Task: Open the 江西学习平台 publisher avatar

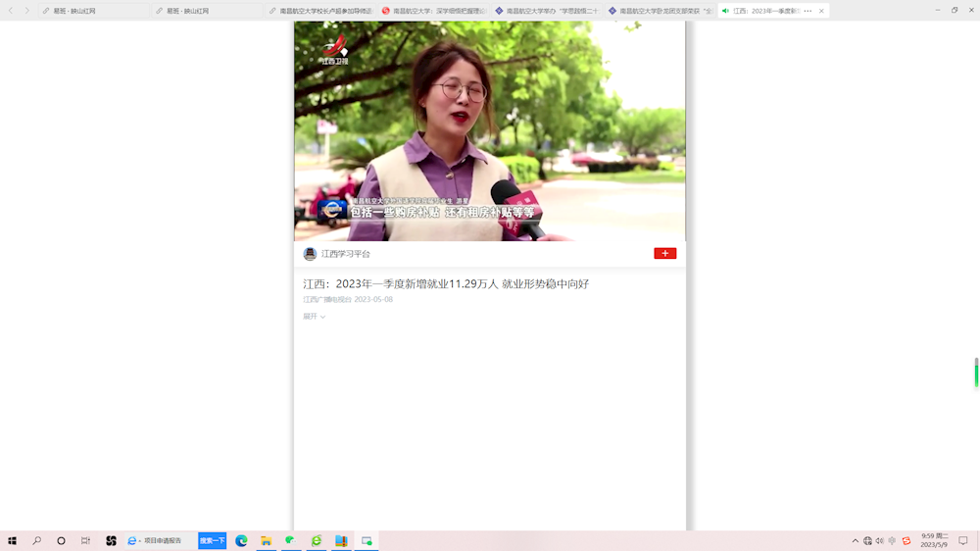Action: pos(310,254)
